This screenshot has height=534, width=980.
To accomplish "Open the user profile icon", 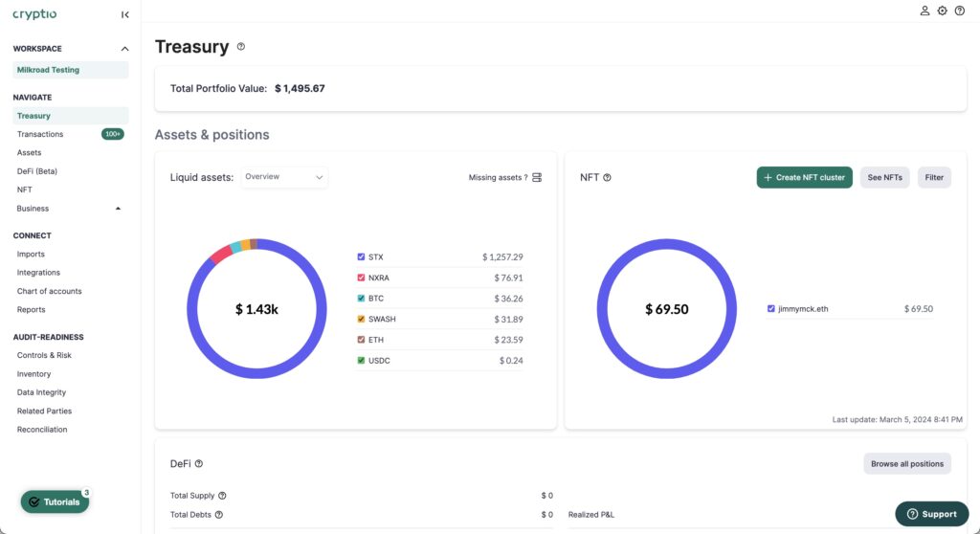I will (924, 11).
